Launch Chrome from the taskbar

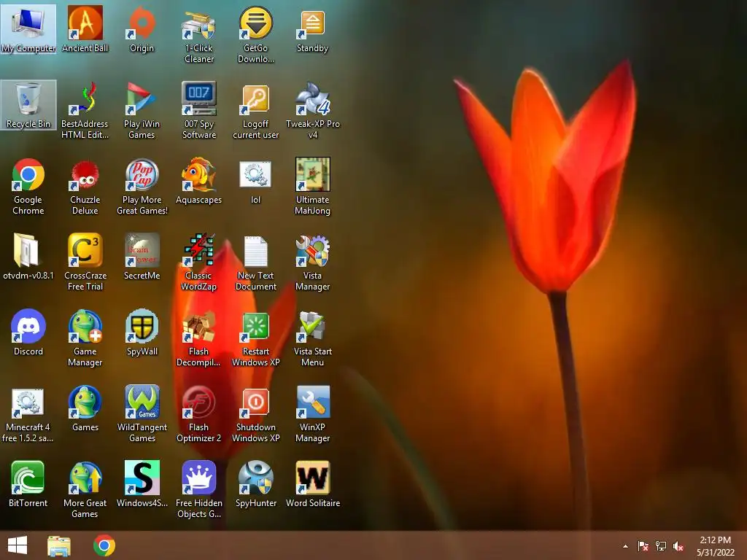point(104,545)
